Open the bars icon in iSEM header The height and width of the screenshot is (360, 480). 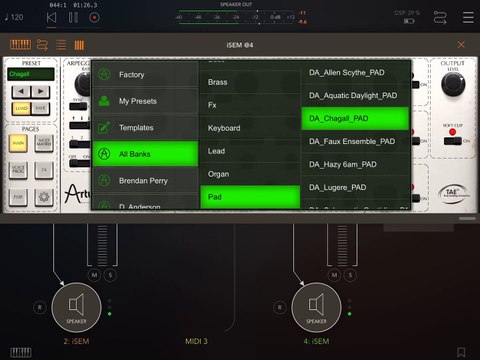pos(79,45)
